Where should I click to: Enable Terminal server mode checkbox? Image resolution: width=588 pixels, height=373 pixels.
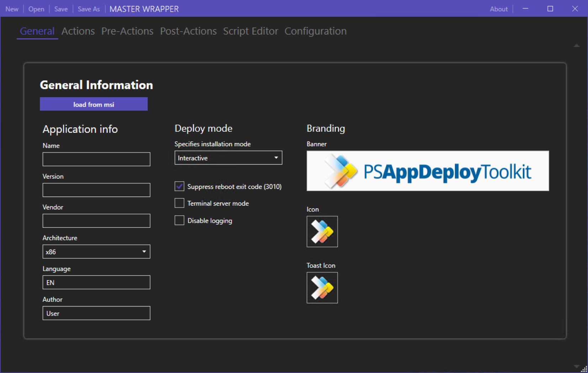(x=180, y=203)
